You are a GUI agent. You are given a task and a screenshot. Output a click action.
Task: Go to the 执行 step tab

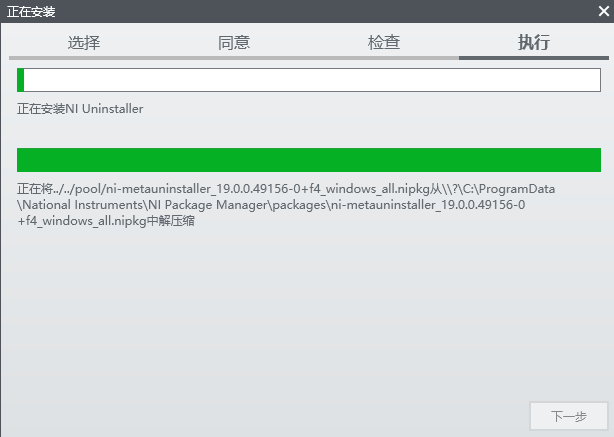coord(534,42)
